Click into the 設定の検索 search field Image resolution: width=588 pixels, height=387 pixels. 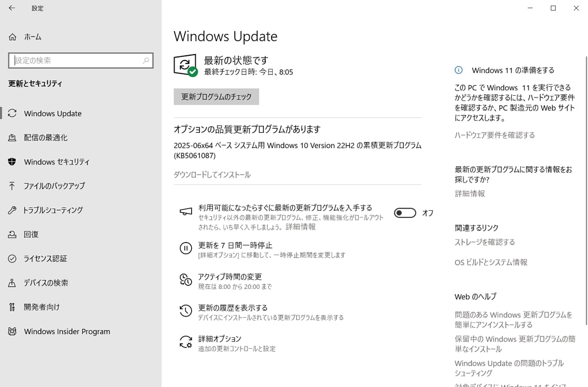81,60
